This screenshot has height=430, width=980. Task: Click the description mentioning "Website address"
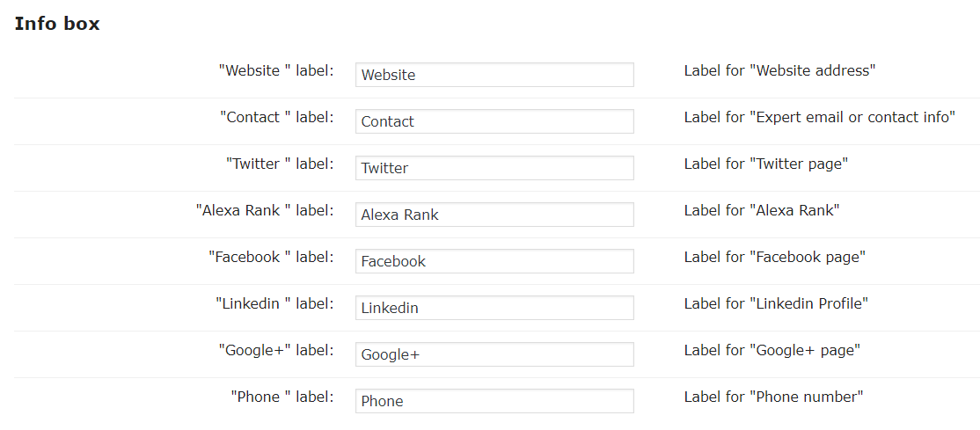tap(779, 70)
